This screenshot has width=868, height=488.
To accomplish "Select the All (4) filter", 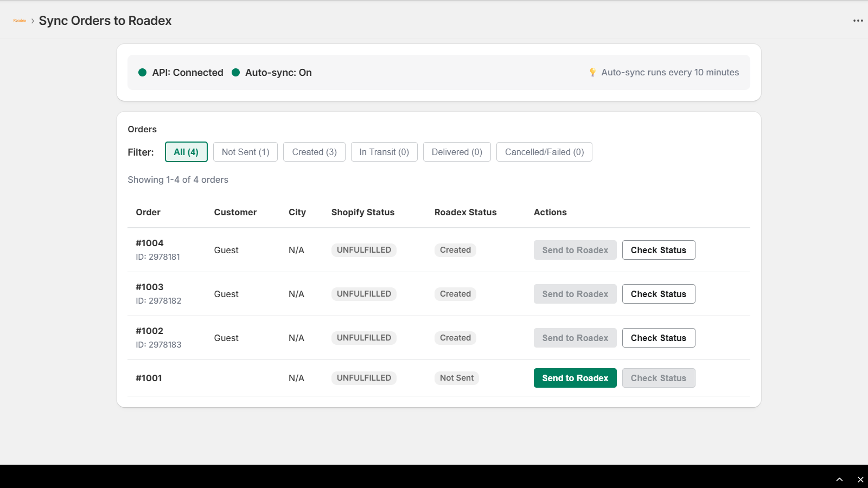I will pyautogui.click(x=186, y=152).
